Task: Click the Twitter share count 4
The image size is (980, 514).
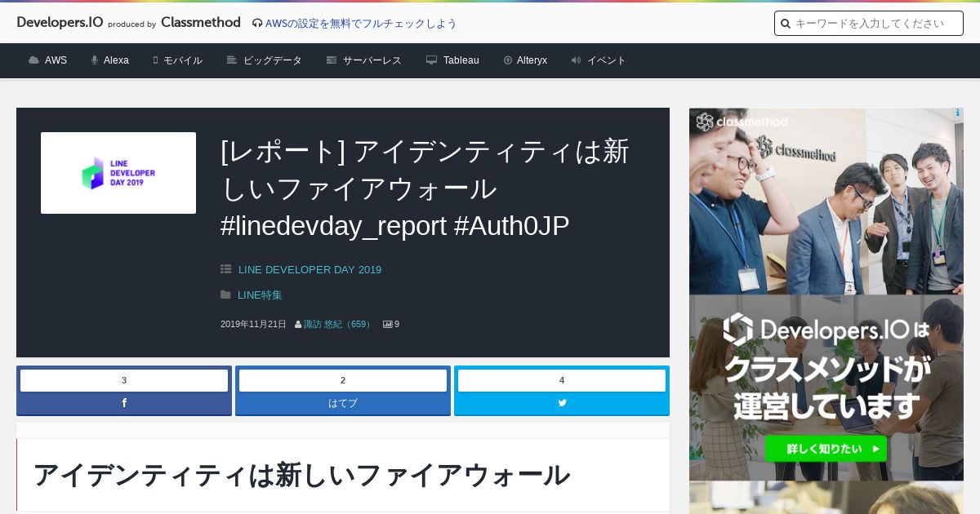Action: point(562,380)
